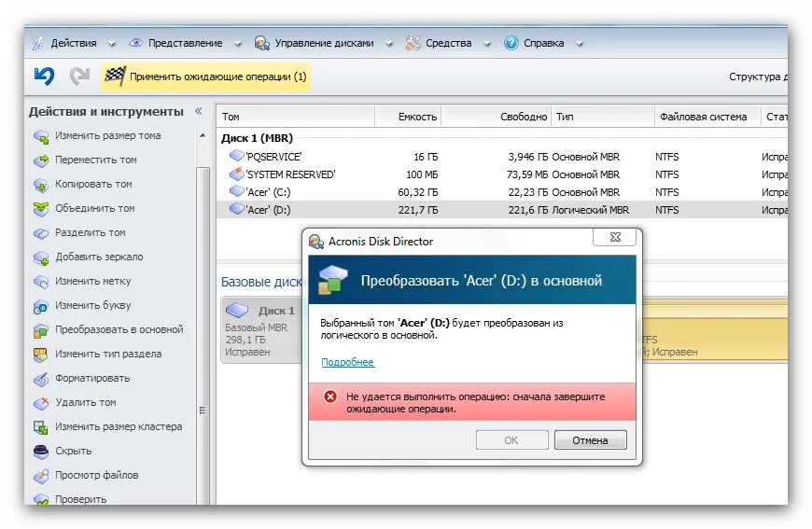Click Форматировать action
The image size is (812, 529).
[x=92, y=379]
